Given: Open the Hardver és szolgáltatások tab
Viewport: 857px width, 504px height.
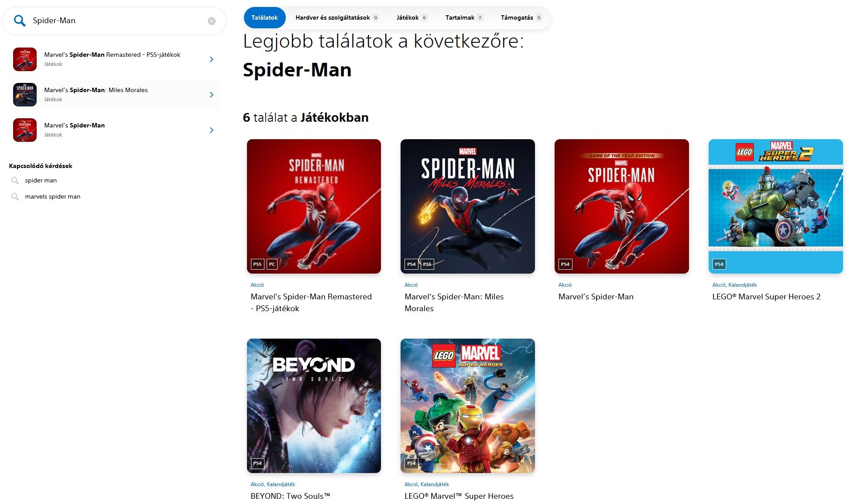Looking at the screenshot, I should coord(337,17).
